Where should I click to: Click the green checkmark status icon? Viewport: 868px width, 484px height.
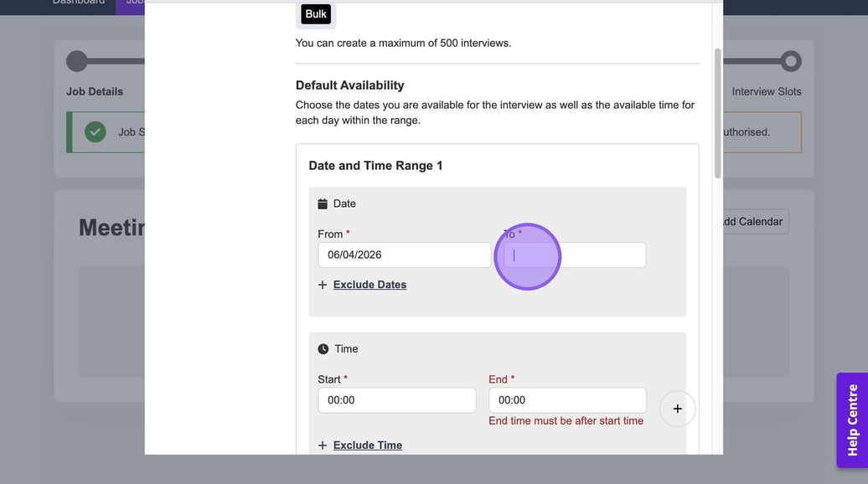click(x=96, y=132)
